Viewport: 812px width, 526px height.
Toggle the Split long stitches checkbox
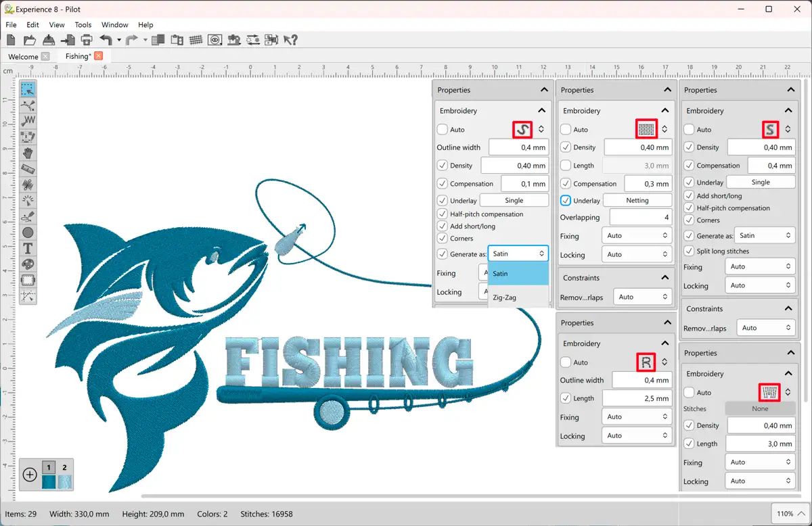[x=689, y=251]
